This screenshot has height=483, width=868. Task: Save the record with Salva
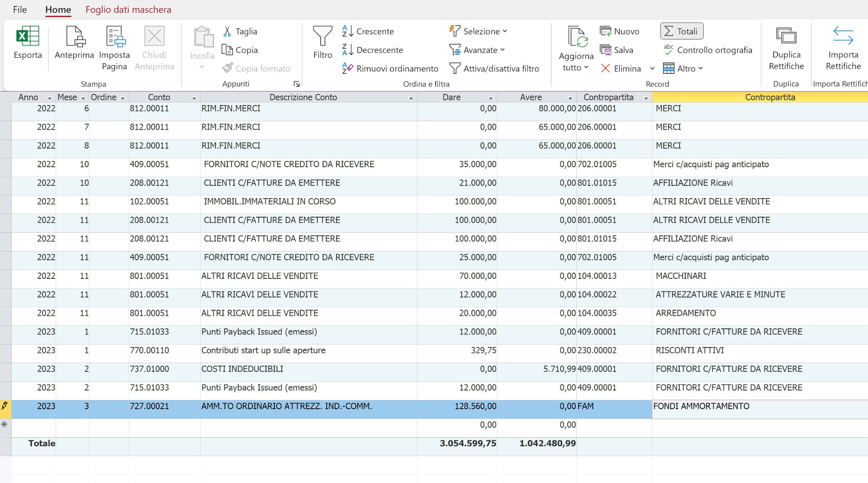click(x=616, y=50)
